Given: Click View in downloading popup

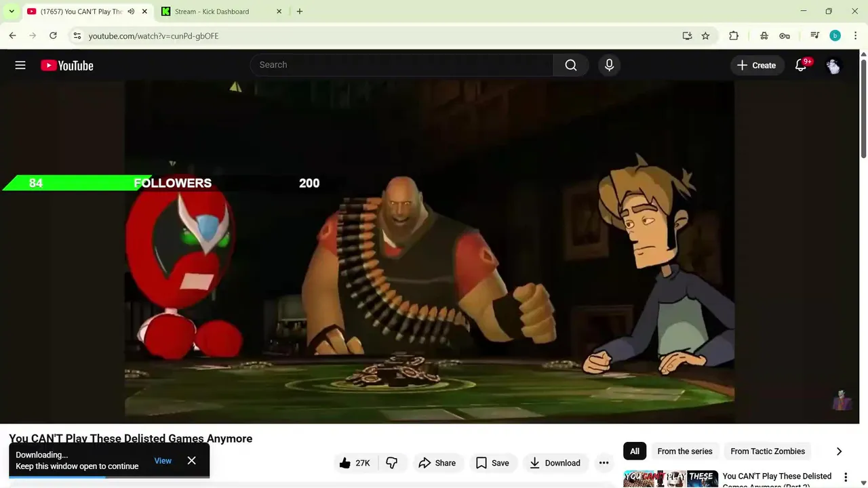Looking at the screenshot, I should 163,461.
